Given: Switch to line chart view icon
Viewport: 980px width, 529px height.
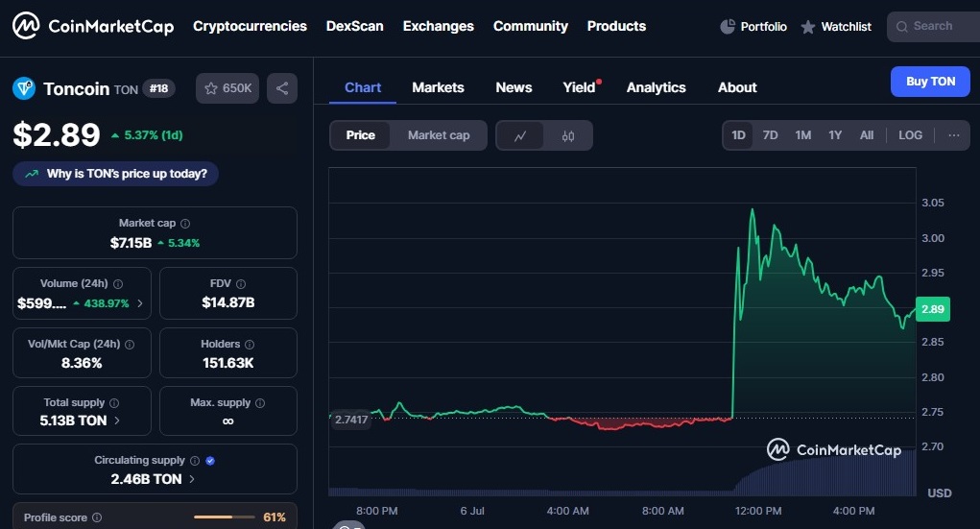Looking at the screenshot, I should coord(520,135).
